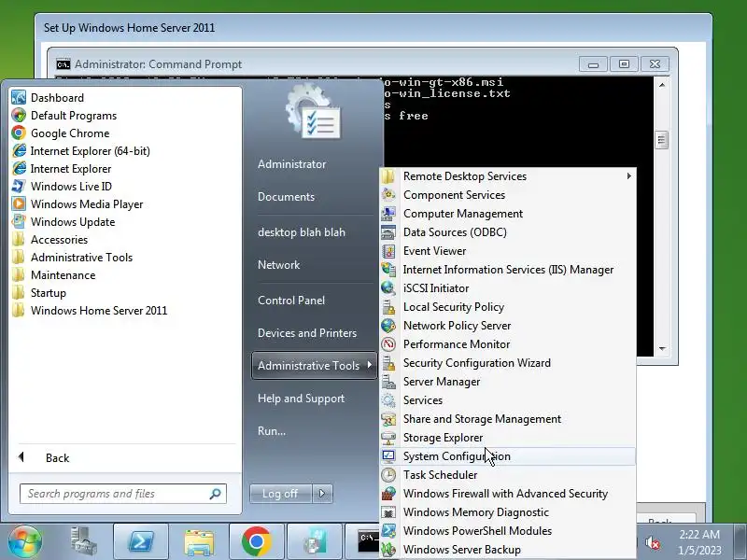The width and height of the screenshot is (747, 560).
Task: Open Performance Monitor icon
Action: [388, 343]
